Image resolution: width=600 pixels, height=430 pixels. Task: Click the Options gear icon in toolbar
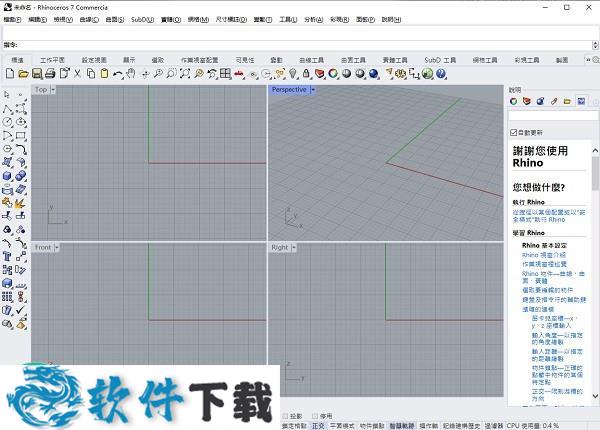(x=400, y=73)
